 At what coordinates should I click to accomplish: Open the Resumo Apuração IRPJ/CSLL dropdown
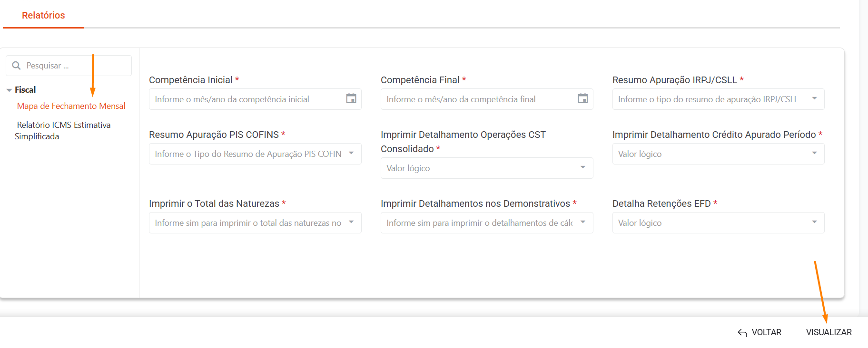click(x=814, y=99)
